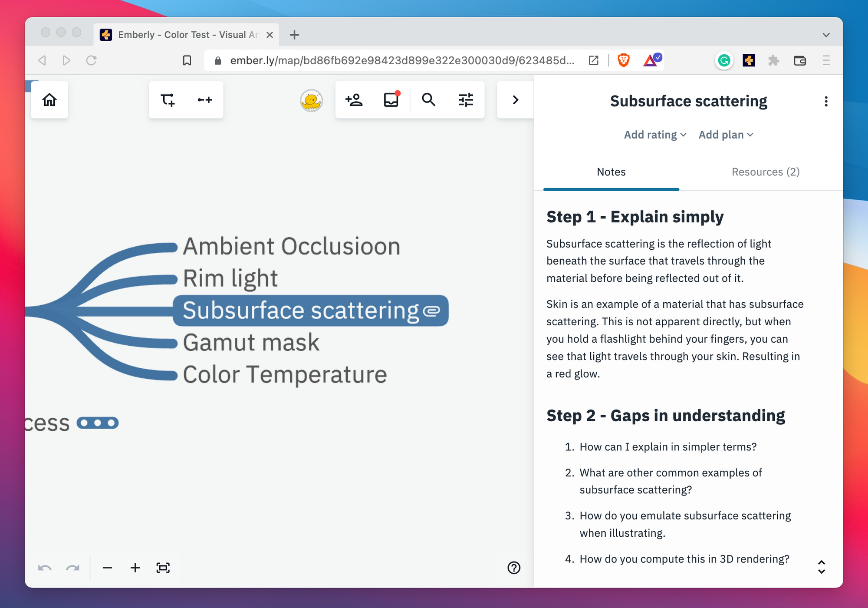This screenshot has height=608, width=868.
Task: Open the Add rating dropdown
Action: pos(655,135)
